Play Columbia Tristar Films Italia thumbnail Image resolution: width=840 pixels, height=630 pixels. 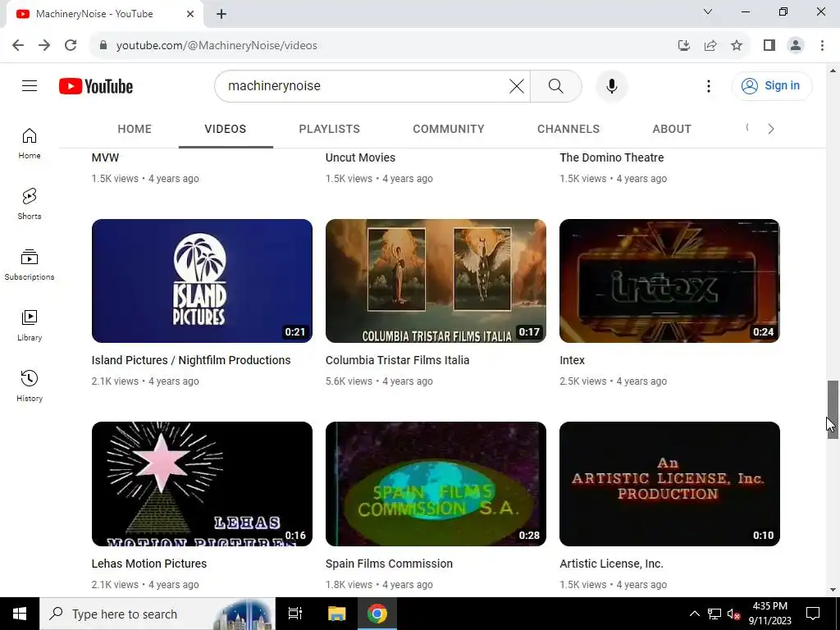436,281
